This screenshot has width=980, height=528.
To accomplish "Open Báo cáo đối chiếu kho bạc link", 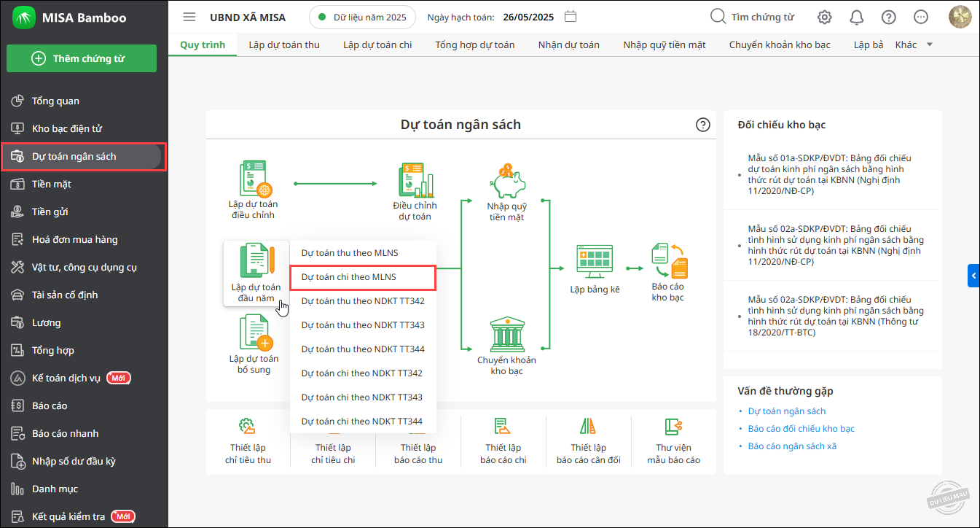I will (801, 429).
